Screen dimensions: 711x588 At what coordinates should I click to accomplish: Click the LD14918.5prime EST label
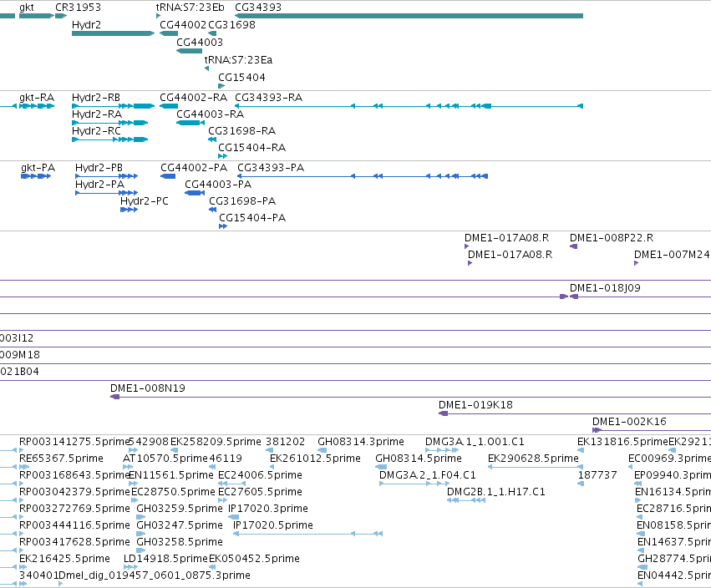165,559
